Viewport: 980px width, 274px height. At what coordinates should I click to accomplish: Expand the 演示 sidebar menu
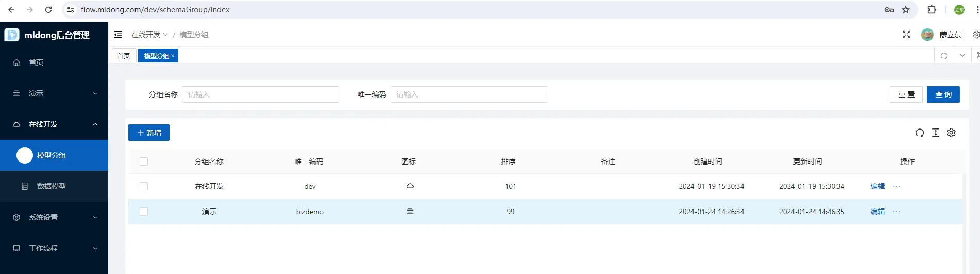[54, 93]
